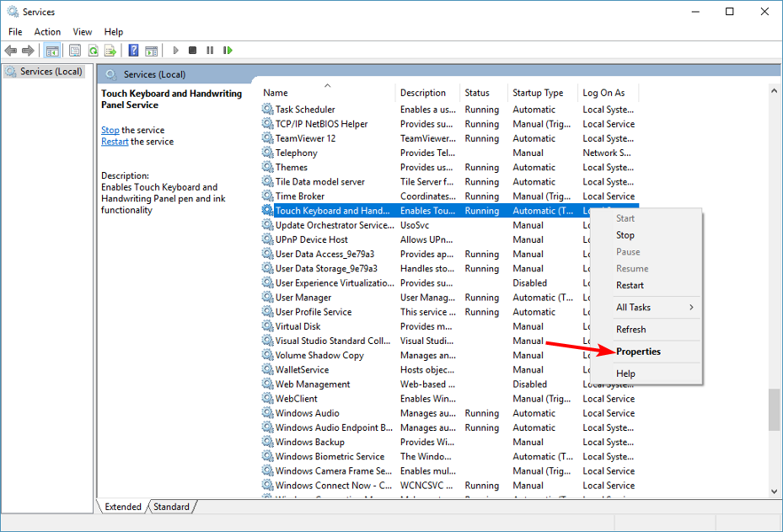Image resolution: width=783 pixels, height=532 pixels.
Task: Click the Stop Service square icon
Action: [192, 51]
